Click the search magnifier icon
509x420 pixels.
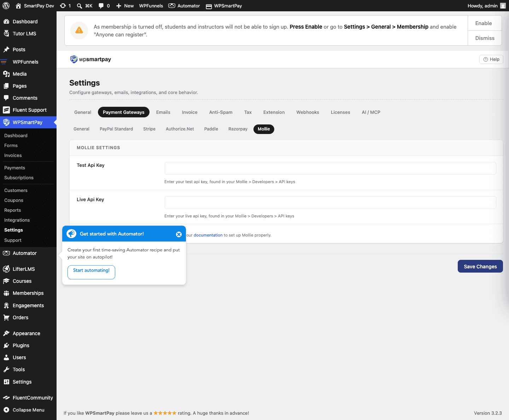[80, 6]
